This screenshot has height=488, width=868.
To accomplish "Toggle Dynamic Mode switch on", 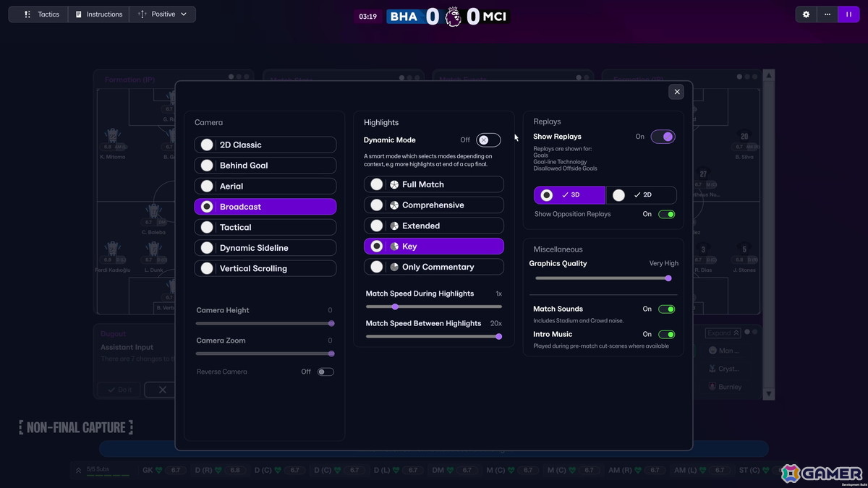I will pyautogui.click(x=488, y=140).
